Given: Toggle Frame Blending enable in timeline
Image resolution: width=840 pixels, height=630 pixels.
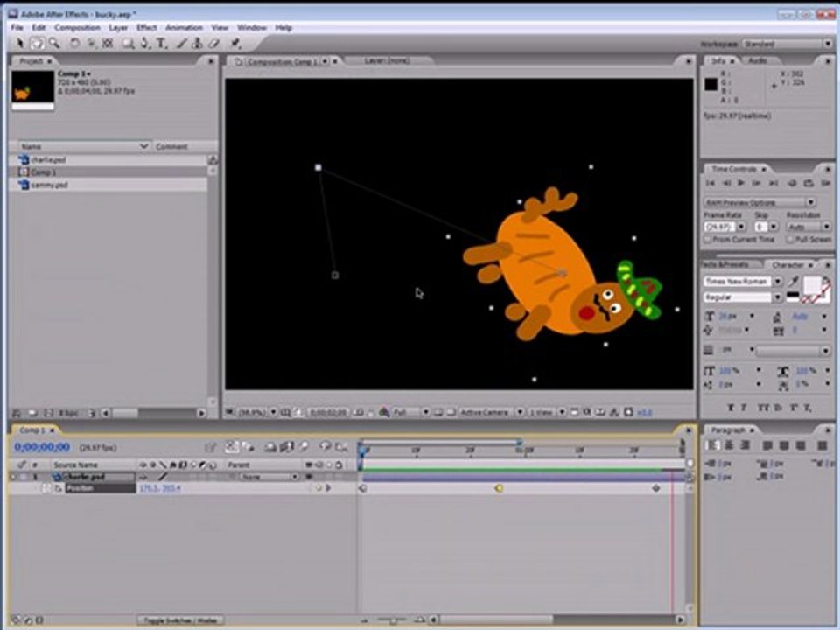Looking at the screenshot, I should click(287, 446).
